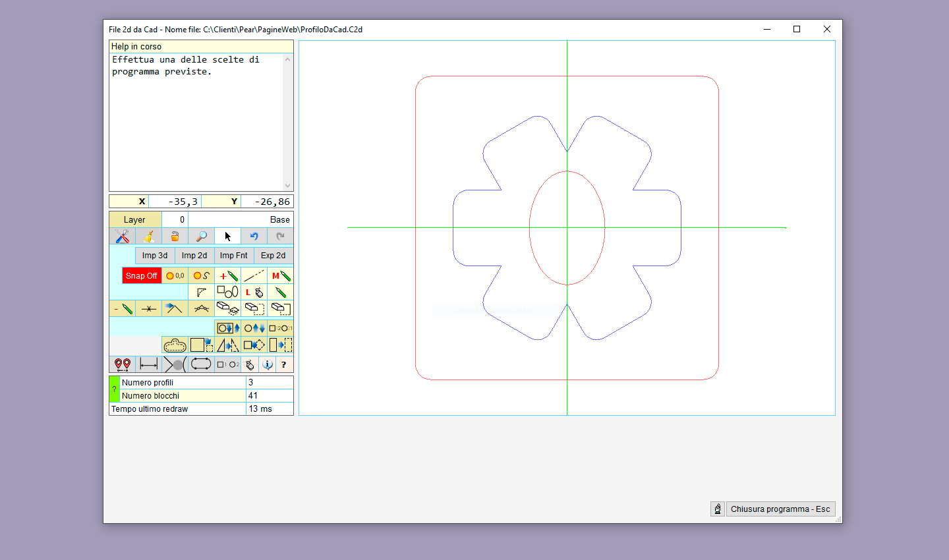Click the green question mark cell
Viewport: 949px width, 560px height.
point(114,389)
